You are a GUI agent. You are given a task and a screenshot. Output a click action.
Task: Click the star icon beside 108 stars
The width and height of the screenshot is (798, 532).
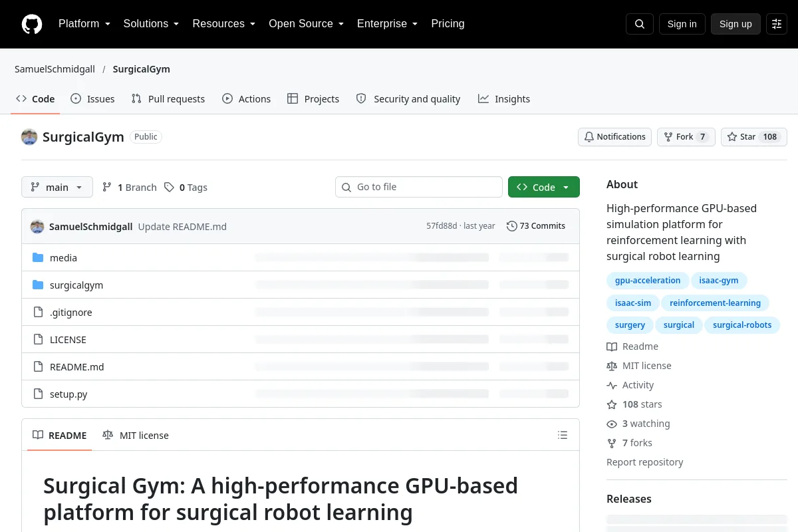point(612,404)
